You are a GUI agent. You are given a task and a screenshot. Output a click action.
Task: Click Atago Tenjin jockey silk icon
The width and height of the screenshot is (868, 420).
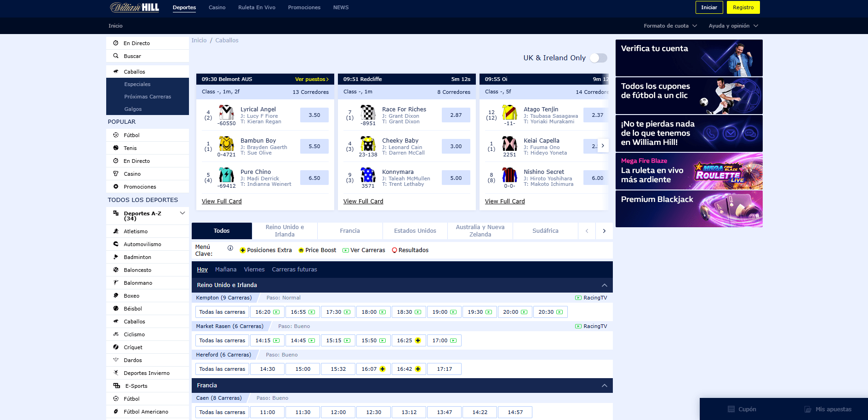[509, 112]
